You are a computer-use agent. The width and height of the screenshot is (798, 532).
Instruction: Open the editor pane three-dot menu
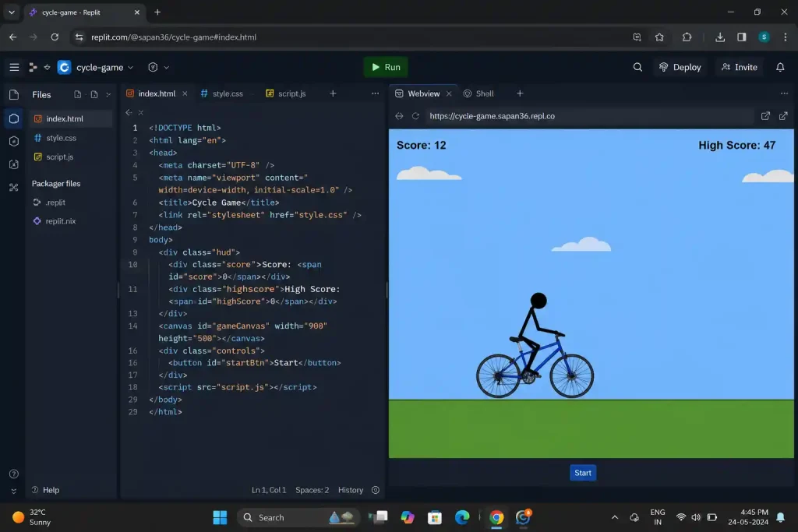(x=375, y=93)
